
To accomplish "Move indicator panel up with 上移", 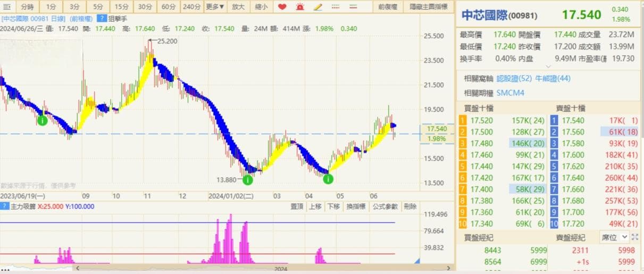I will click(x=315, y=207).
